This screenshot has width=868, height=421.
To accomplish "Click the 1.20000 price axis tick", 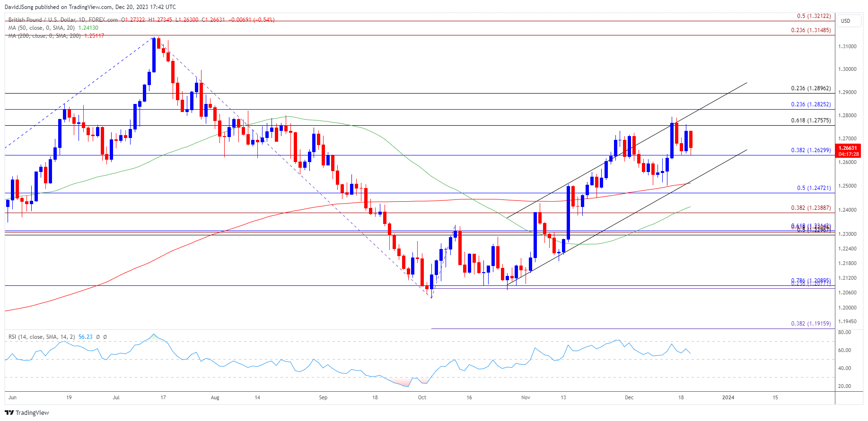I will click(847, 308).
